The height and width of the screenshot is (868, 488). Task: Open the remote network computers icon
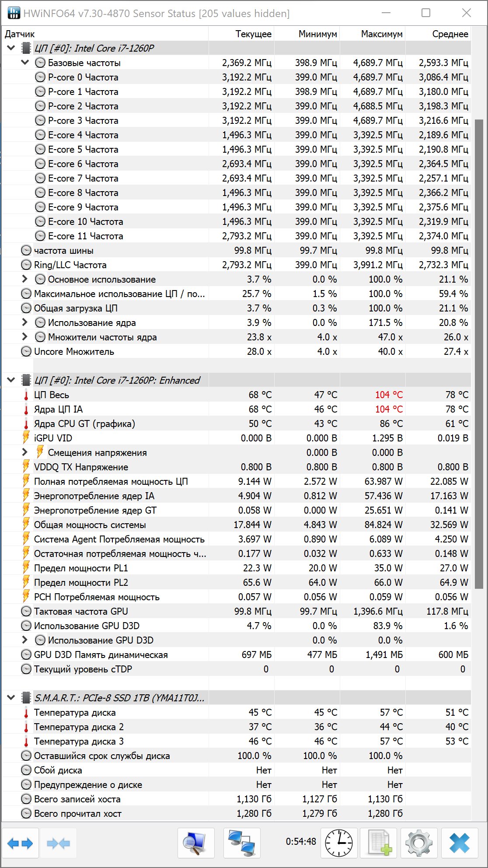coord(242,843)
